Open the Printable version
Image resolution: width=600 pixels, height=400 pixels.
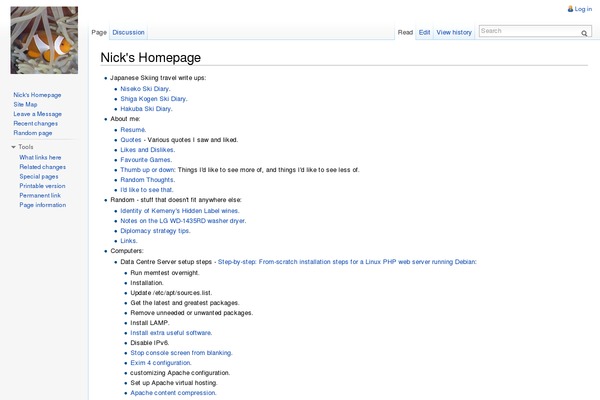tap(42, 186)
